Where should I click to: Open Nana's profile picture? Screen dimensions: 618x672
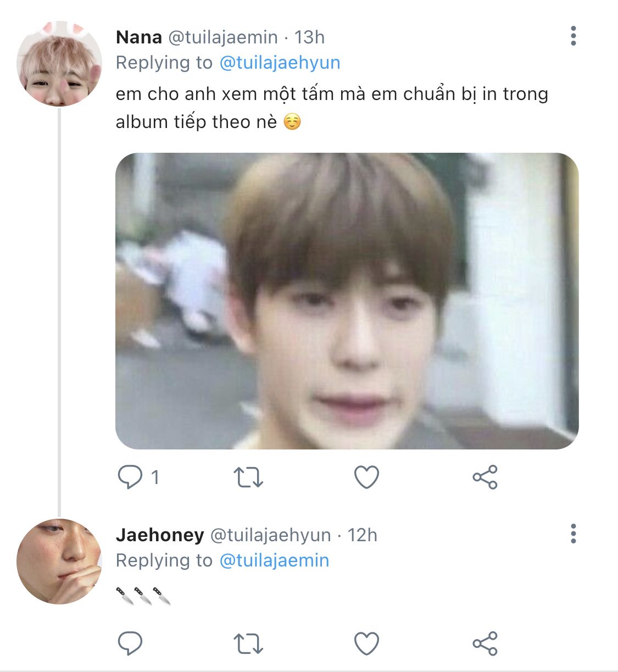coord(59,64)
